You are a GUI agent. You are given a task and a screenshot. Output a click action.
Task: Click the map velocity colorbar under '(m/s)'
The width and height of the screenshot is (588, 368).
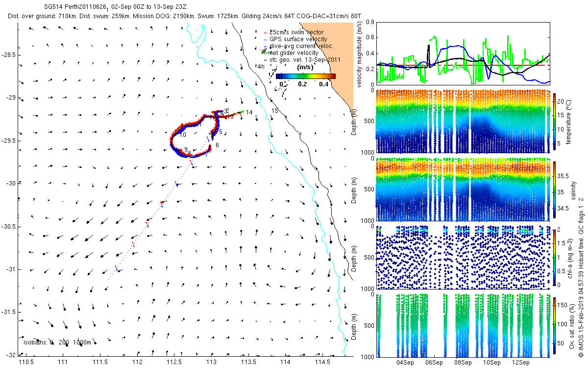click(305, 76)
